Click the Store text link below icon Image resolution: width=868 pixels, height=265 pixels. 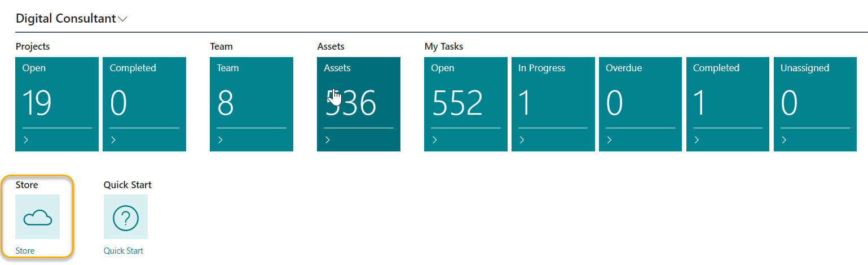tap(25, 251)
